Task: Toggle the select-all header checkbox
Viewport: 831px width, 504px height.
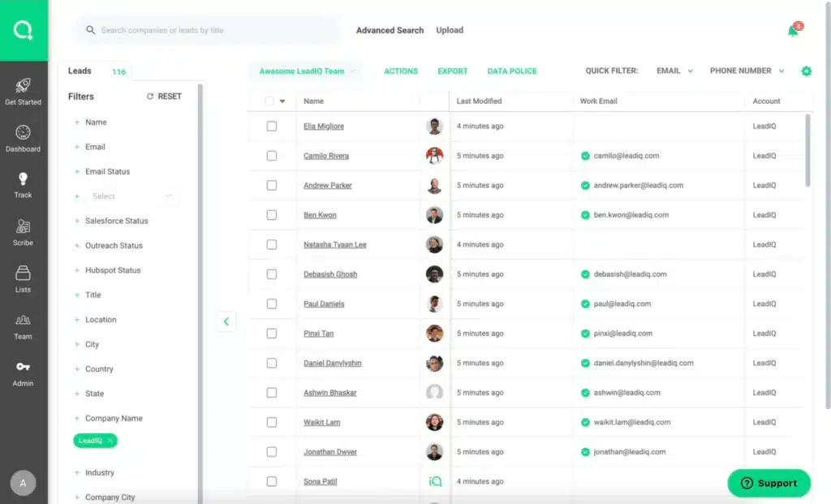Action: pyautogui.click(x=269, y=101)
